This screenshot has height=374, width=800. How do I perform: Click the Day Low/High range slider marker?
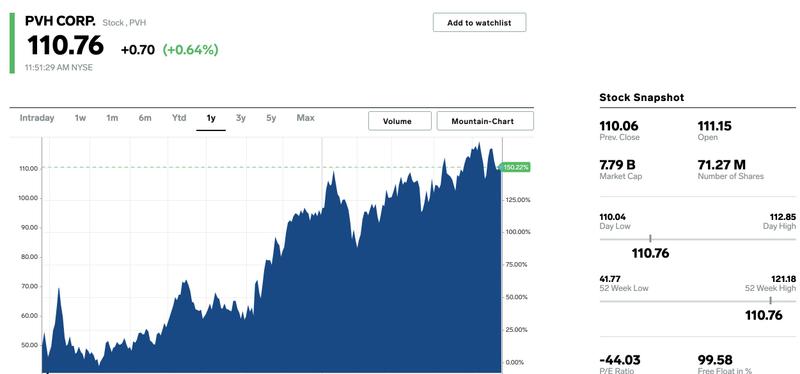point(650,238)
